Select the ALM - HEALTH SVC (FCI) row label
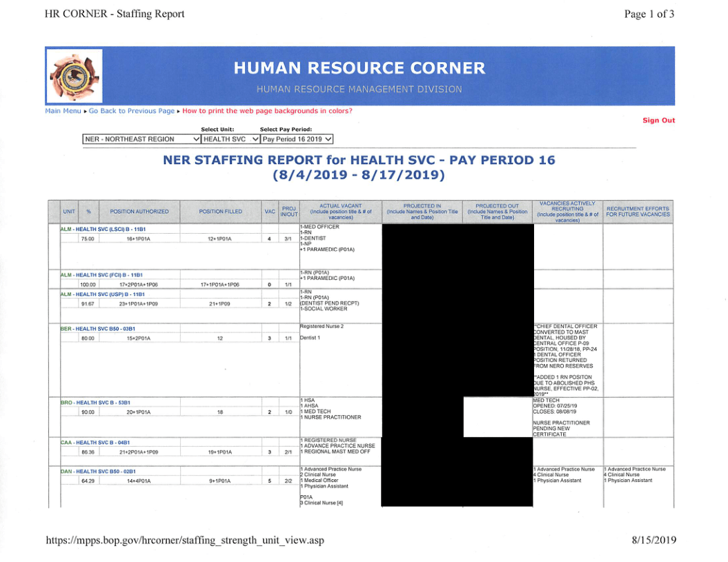728x562 pixels. coord(103,275)
